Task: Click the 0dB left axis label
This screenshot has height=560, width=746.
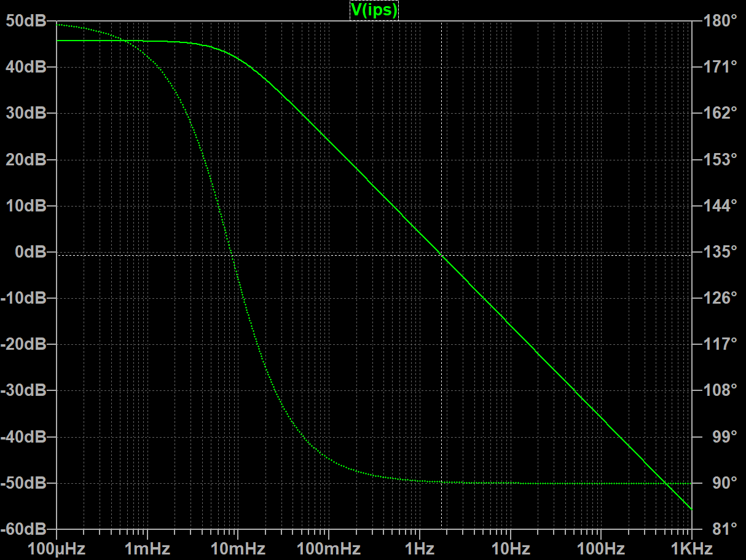Action: coord(31,252)
